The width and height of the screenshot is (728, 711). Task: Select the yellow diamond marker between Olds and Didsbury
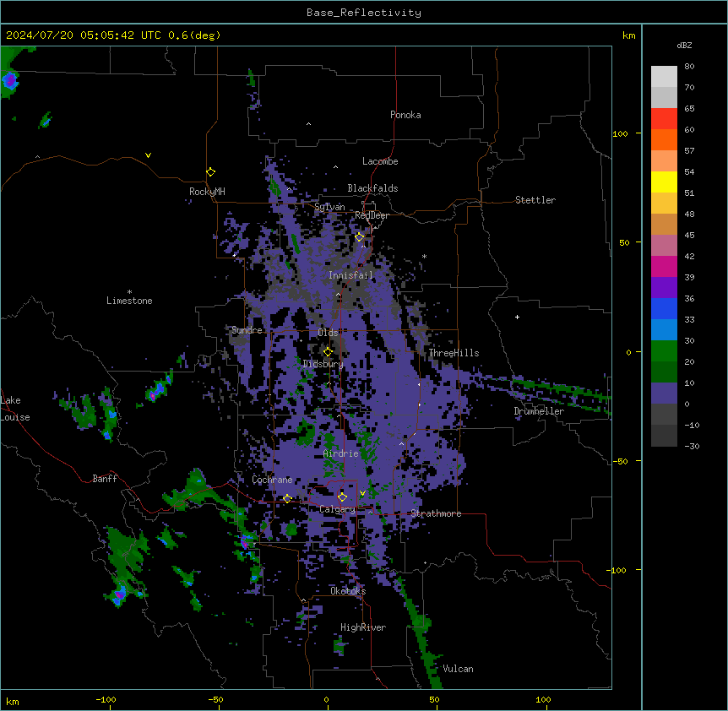click(328, 352)
